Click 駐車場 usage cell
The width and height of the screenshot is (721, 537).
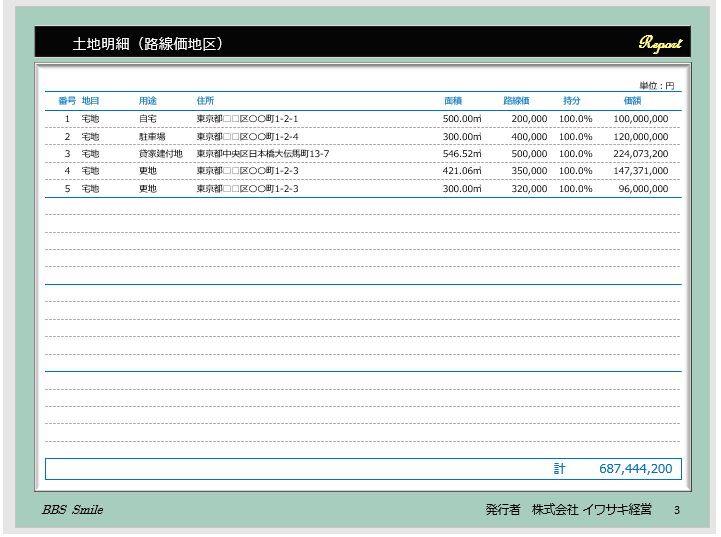[152, 137]
